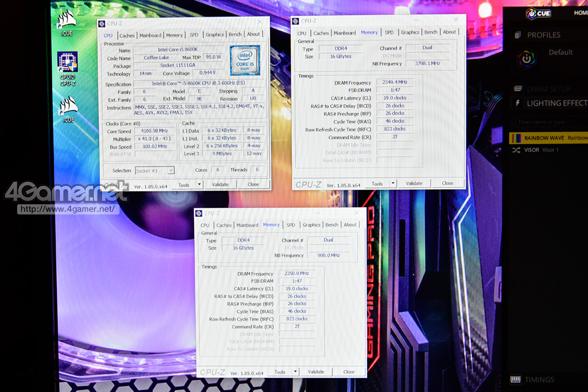Open the CPUID CPU-Z desktop shortcut
Screen dimensions: 588x392
[68, 68]
